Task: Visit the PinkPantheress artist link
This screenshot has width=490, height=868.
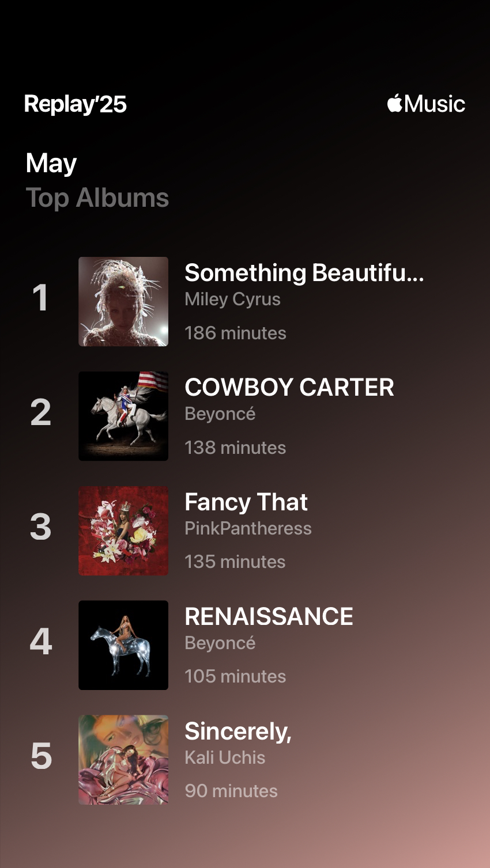Action: [248, 528]
